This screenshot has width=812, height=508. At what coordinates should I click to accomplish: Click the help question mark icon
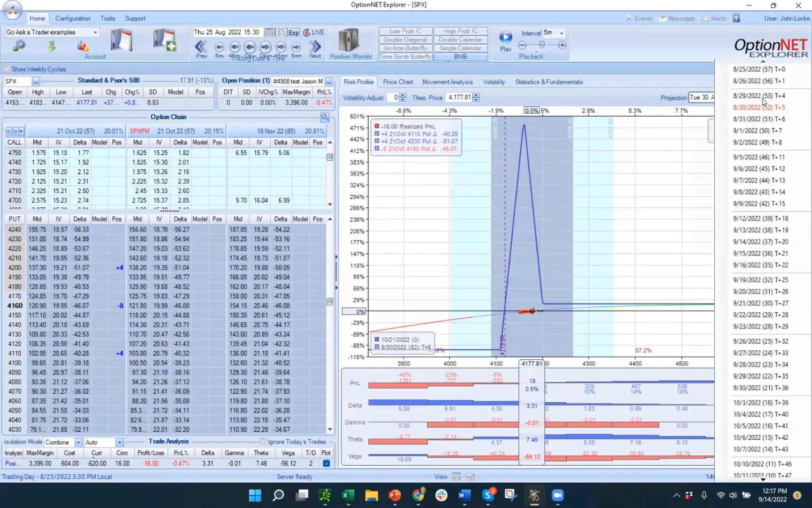click(x=736, y=18)
